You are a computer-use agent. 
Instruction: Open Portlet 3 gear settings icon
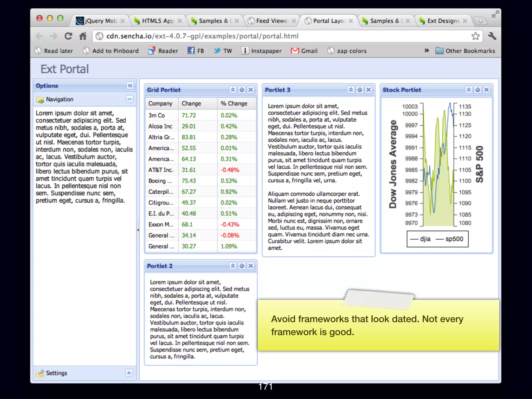click(x=360, y=90)
